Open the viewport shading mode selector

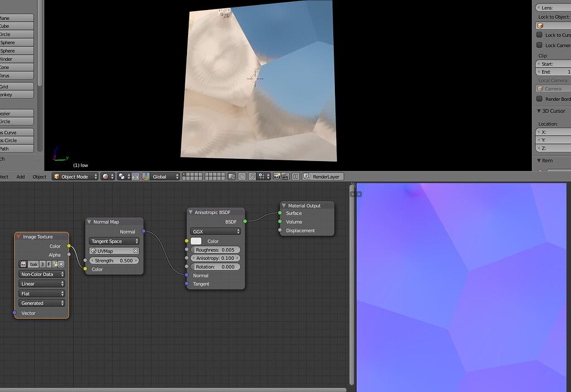tap(107, 176)
